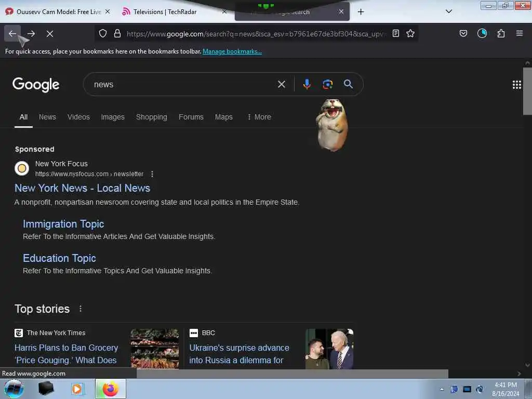Open Harris Plans to Ban Grocery headline
532x399 pixels.
(66, 354)
